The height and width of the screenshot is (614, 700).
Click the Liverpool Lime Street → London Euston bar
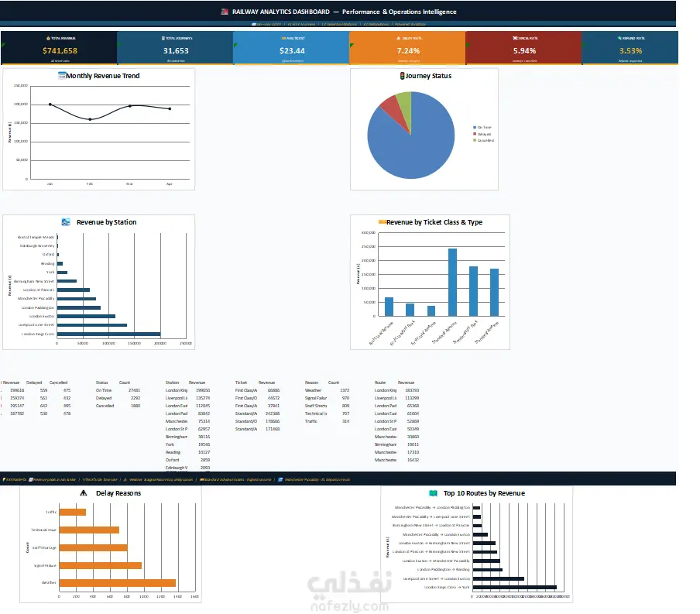pyautogui.click(x=499, y=578)
